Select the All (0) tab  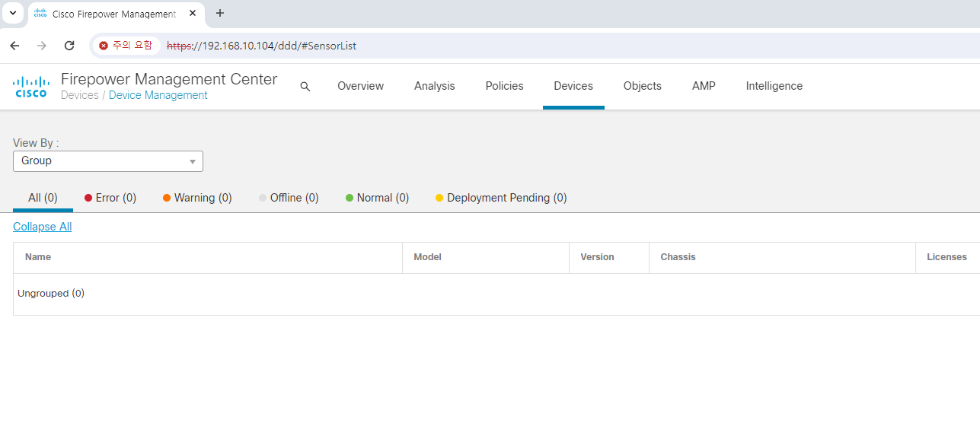coord(43,198)
